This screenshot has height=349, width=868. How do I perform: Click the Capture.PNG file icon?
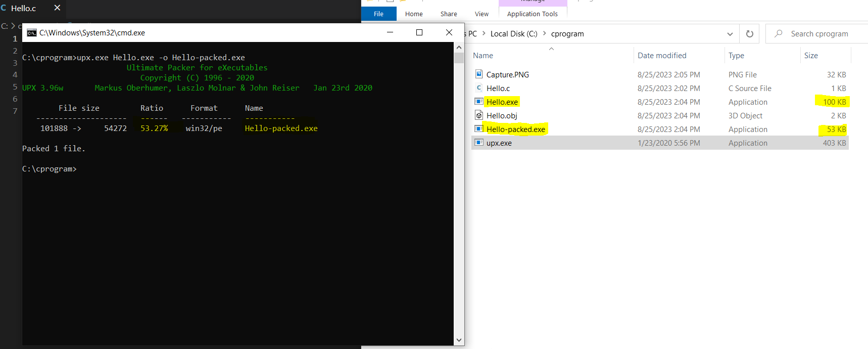pyautogui.click(x=479, y=74)
